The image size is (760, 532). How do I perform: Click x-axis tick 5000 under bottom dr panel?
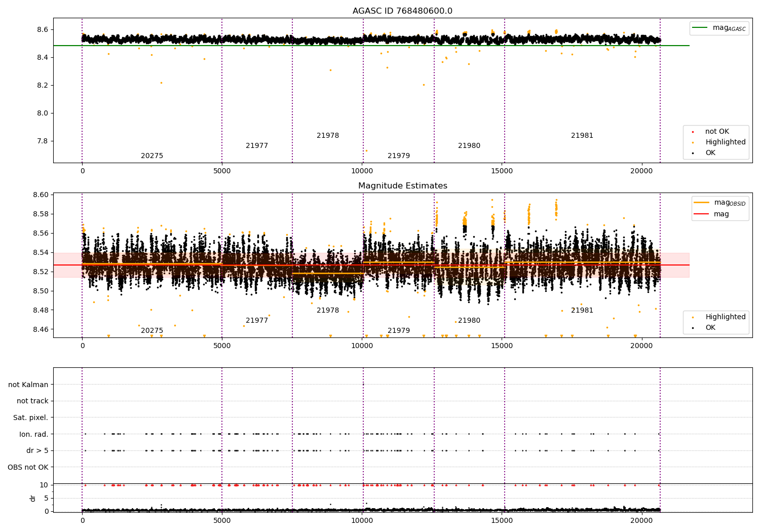pos(222,520)
